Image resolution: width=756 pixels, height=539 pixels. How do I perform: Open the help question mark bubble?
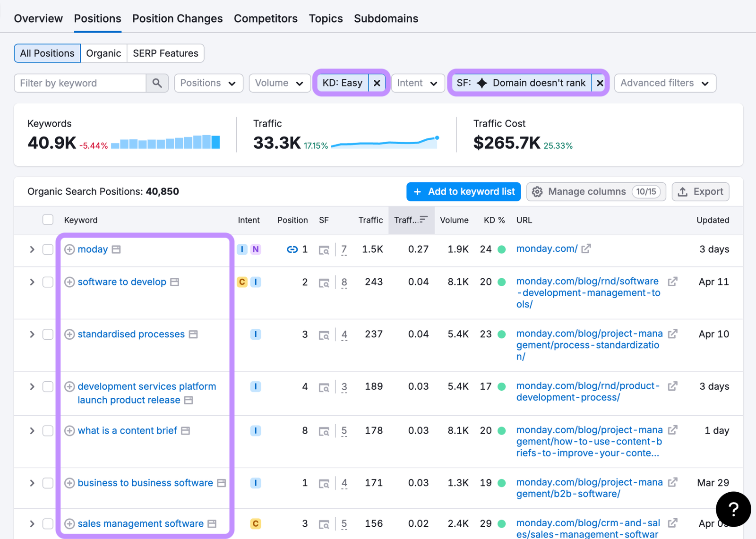(x=733, y=509)
